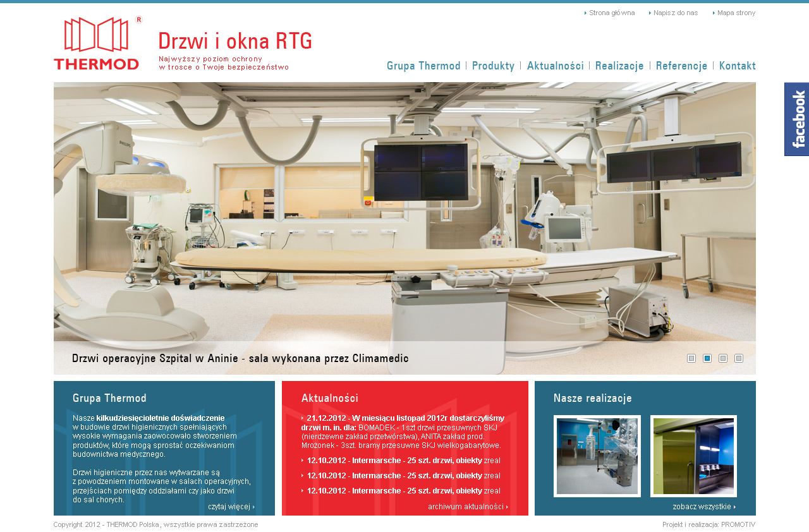The image size is (809, 532).
Task: Open the Mapa strony link
Action: pyautogui.click(x=736, y=13)
